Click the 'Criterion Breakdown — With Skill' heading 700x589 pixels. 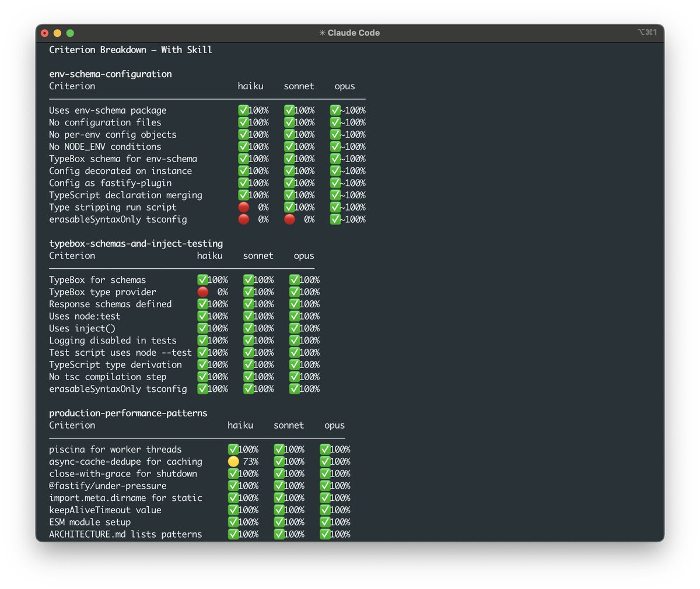click(x=131, y=50)
